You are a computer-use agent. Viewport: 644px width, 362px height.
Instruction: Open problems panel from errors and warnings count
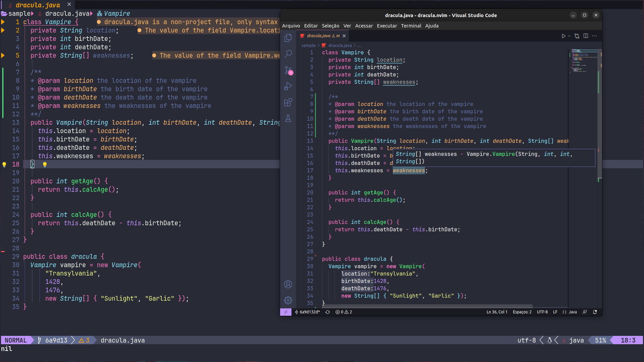click(x=344, y=312)
